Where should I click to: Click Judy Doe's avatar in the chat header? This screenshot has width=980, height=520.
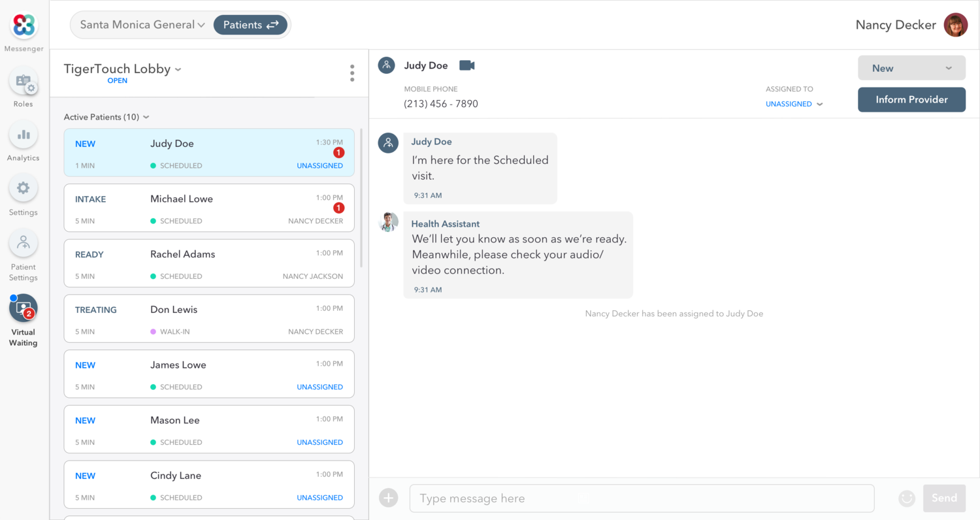point(387,65)
